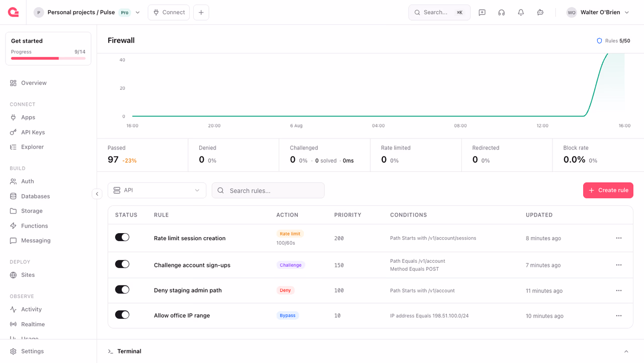Click the Create rule button

[608, 190]
